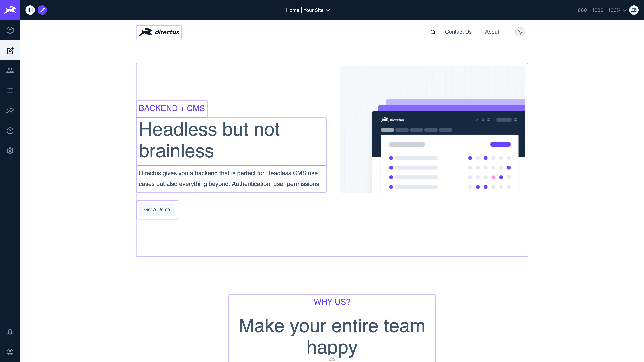Open the User Directory module
This screenshot has width=644, height=362.
10,71
